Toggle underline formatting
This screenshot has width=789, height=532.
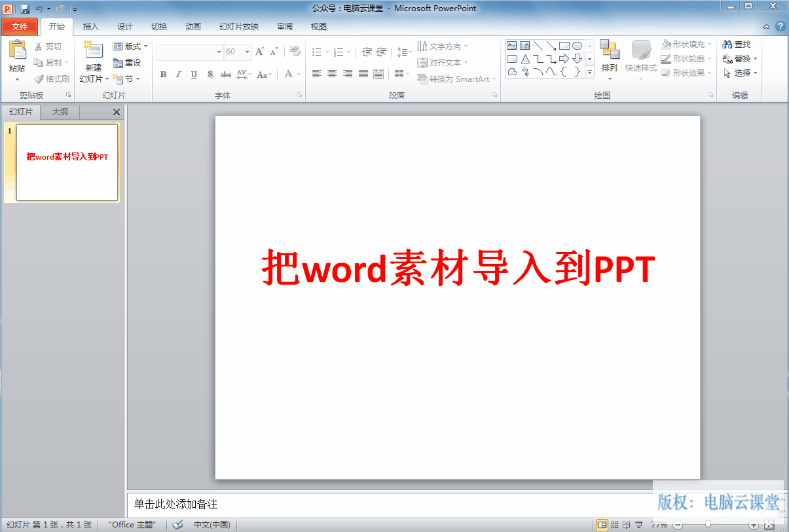[194, 75]
